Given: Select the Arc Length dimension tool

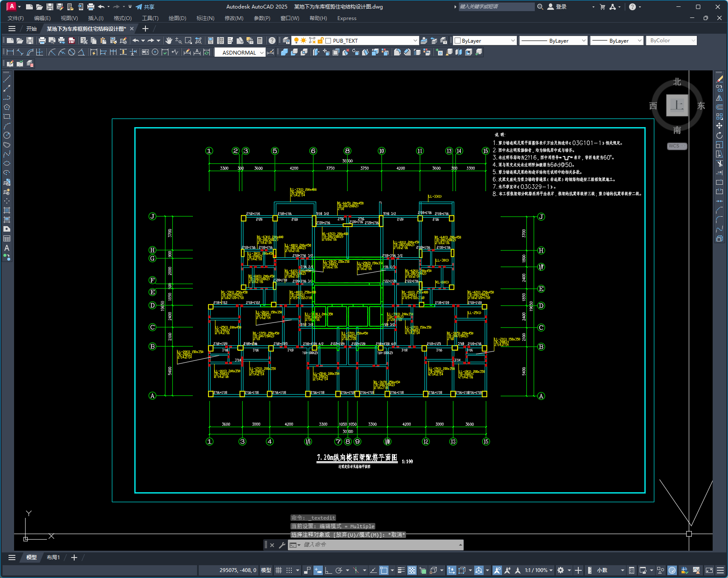Looking at the screenshot, I should (x=30, y=52).
